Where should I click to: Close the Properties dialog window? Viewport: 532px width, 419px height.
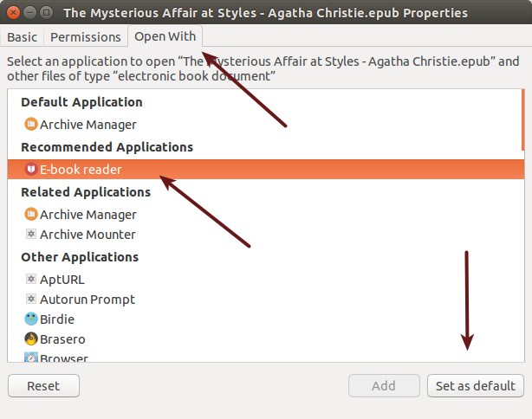13,13
